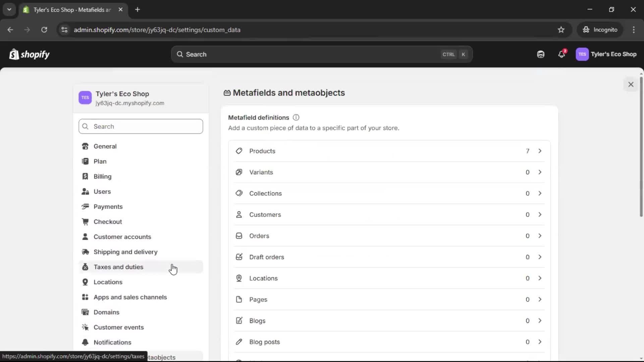Close the settings overlay
The image size is (644, 362).
pos(631,84)
